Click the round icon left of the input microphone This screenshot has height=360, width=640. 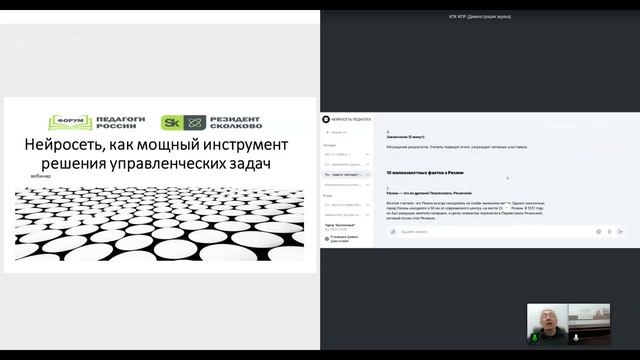click(x=598, y=231)
